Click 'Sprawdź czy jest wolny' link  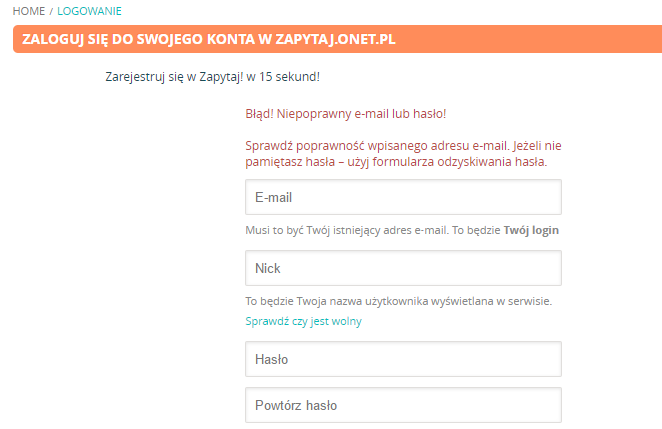coord(303,321)
